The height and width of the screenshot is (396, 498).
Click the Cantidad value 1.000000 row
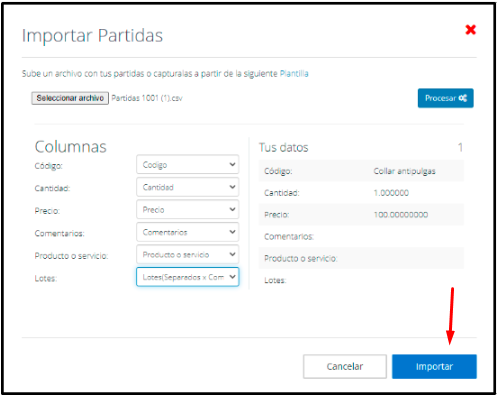(x=361, y=193)
